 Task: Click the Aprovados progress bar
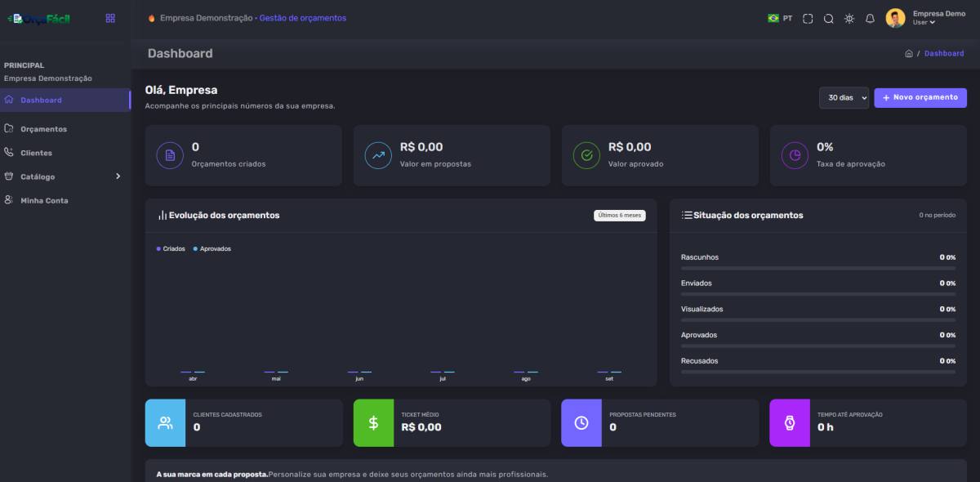(x=818, y=346)
